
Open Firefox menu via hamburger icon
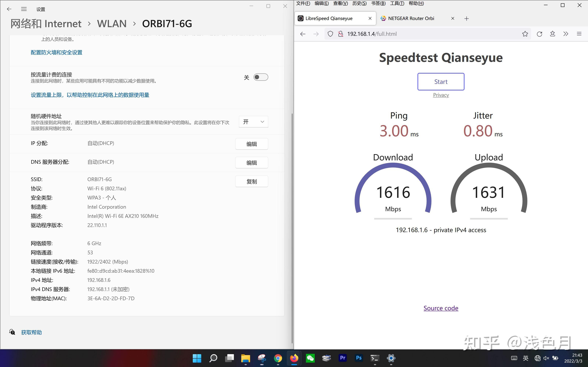579,34
